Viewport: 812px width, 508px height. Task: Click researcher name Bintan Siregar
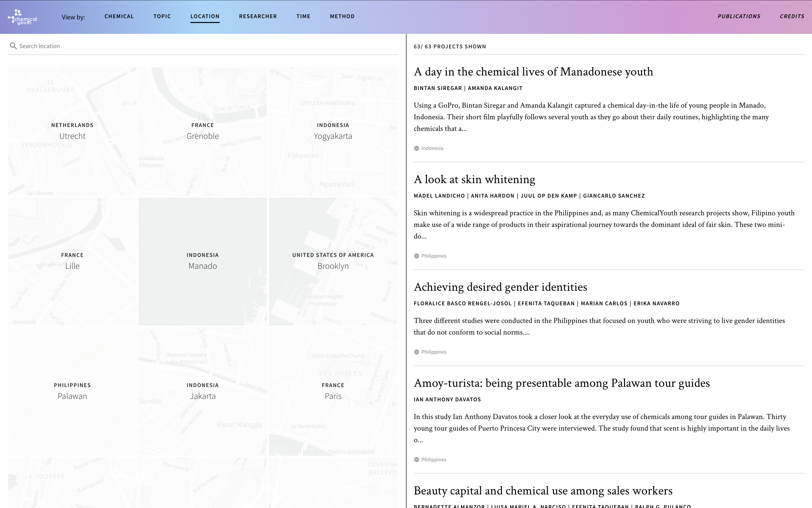pyautogui.click(x=438, y=88)
